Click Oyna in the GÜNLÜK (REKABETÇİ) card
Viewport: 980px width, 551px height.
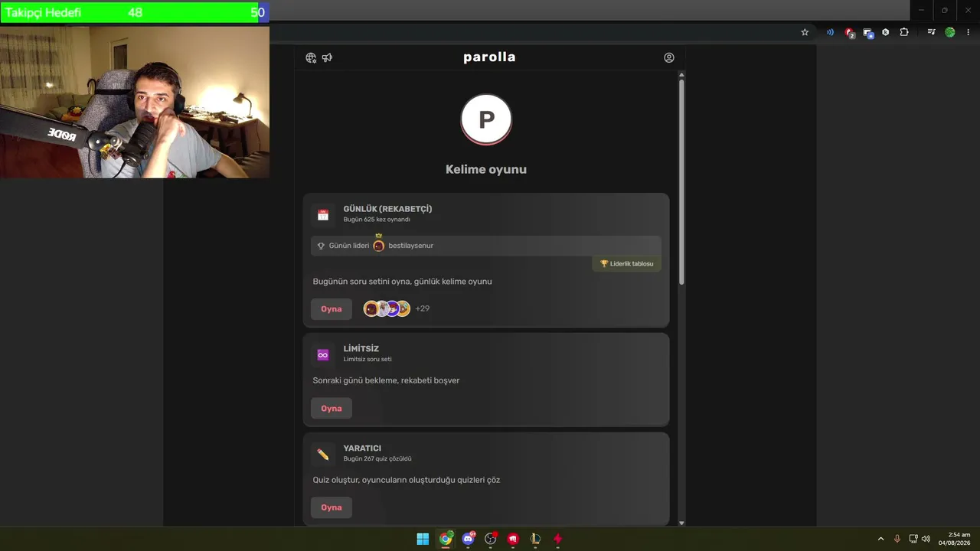pyautogui.click(x=332, y=309)
